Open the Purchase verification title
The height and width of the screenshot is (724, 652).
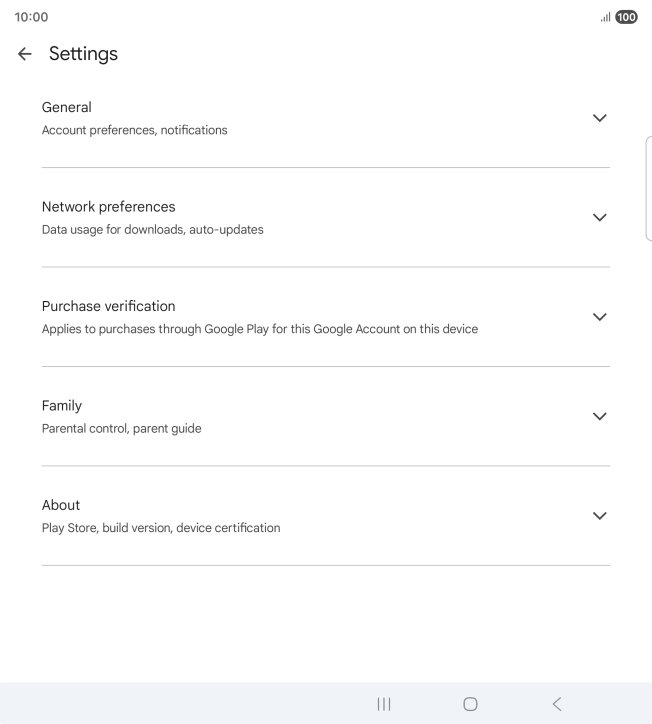pos(108,306)
